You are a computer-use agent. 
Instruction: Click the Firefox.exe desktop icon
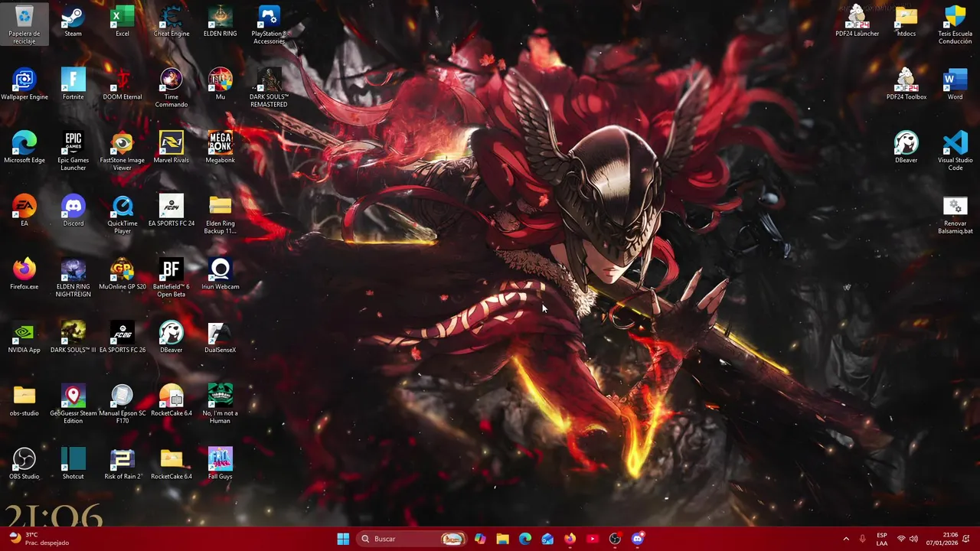click(24, 274)
